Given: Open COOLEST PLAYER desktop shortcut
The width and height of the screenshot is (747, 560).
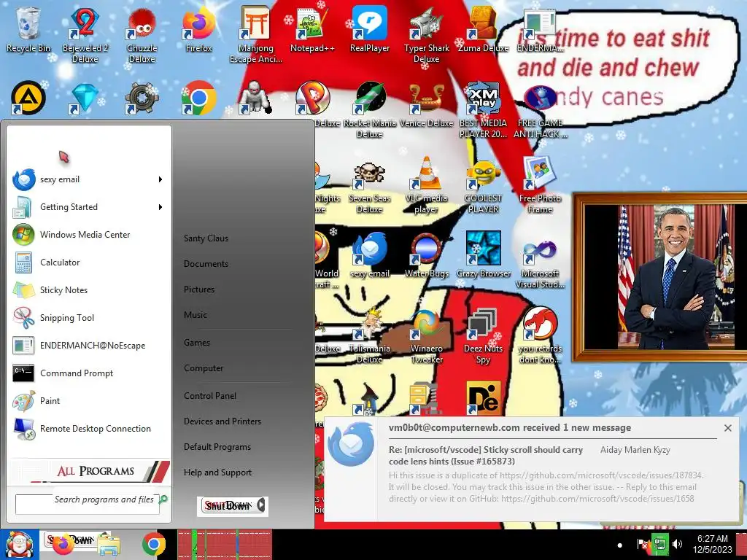Looking at the screenshot, I should pos(483,184).
